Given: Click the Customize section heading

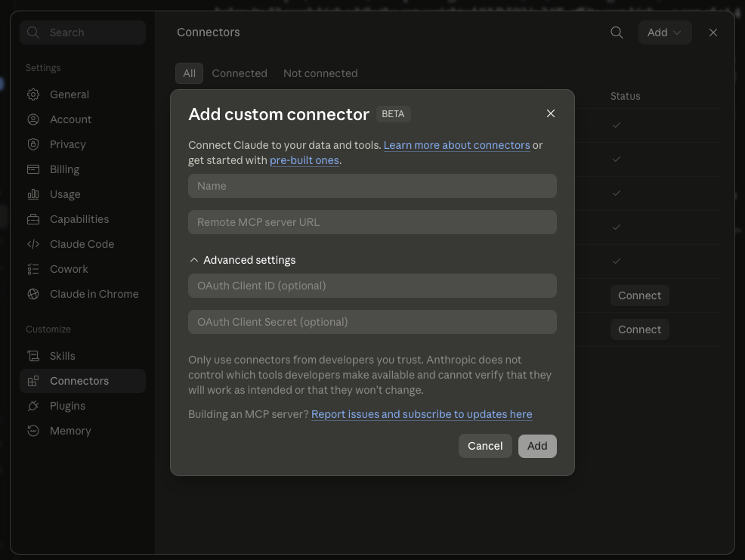Looking at the screenshot, I should (48, 329).
